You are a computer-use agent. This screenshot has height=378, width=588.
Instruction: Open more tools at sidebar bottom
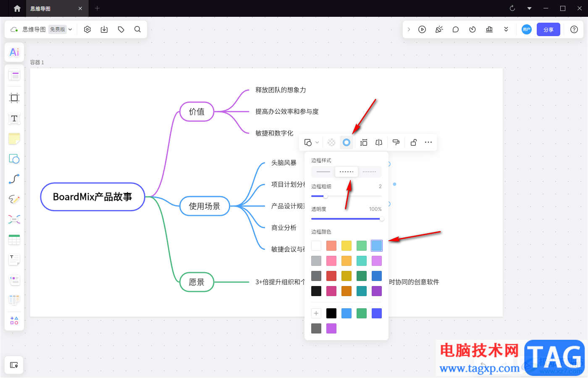pos(14,320)
